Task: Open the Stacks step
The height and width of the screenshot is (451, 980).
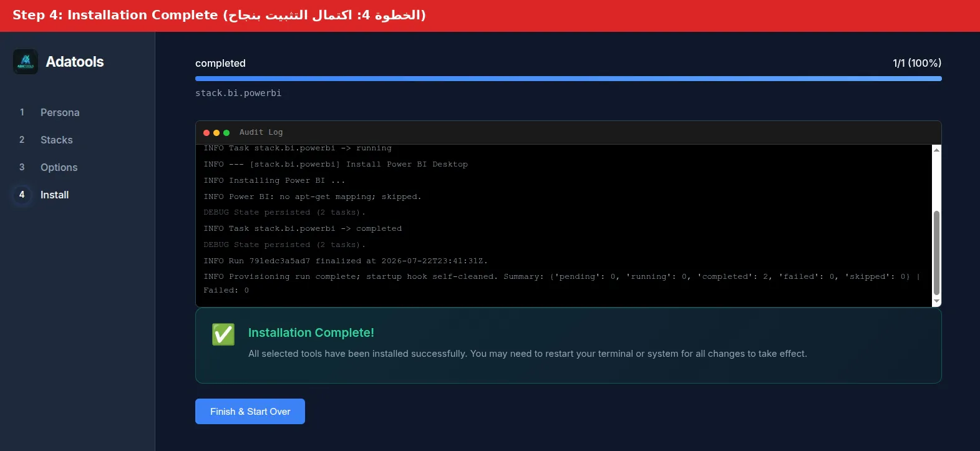Action: (x=57, y=140)
